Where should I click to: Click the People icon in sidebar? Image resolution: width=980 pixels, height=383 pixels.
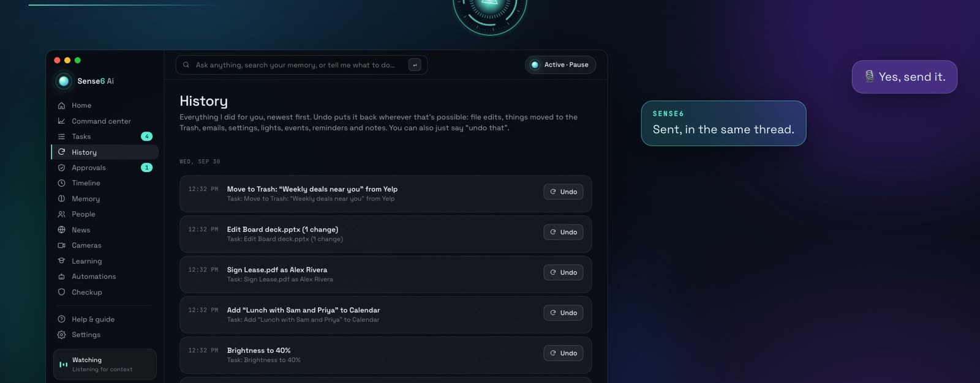61,214
